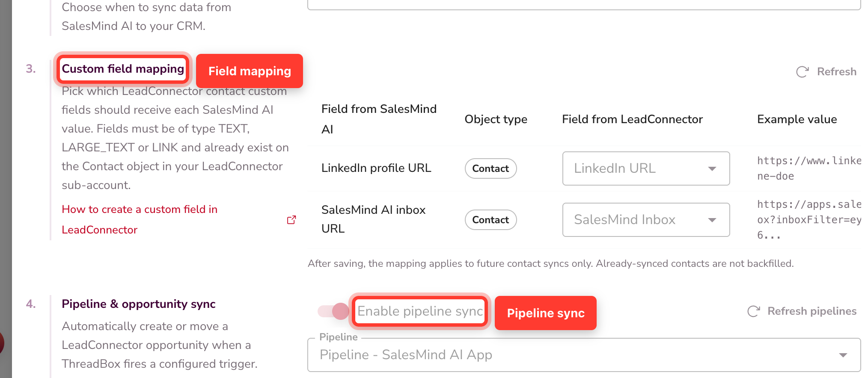Click the red Pipeline sync tooltip badge
The width and height of the screenshot is (868, 378).
(x=546, y=313)
